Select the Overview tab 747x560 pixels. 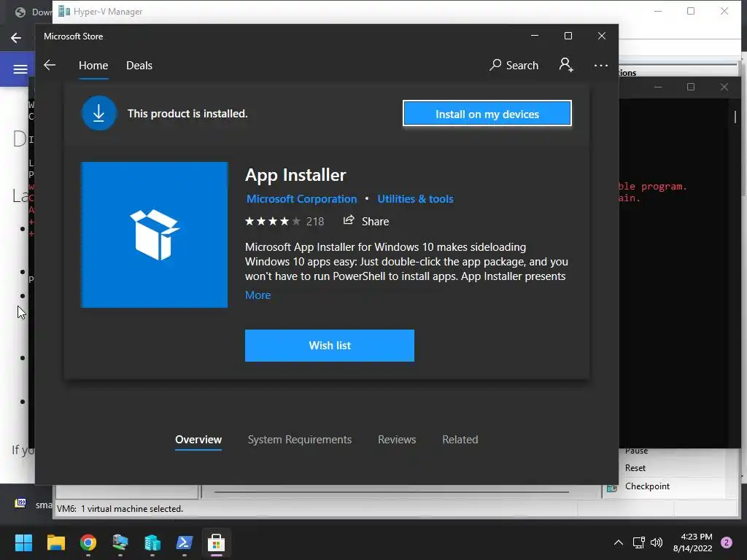[198, 440]
